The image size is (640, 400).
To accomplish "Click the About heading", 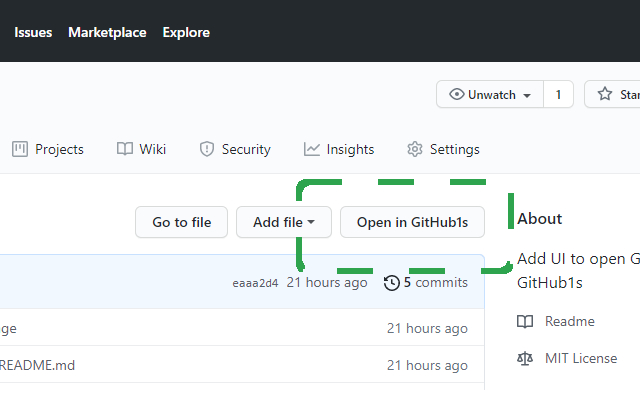I will (x=540, y=219).
